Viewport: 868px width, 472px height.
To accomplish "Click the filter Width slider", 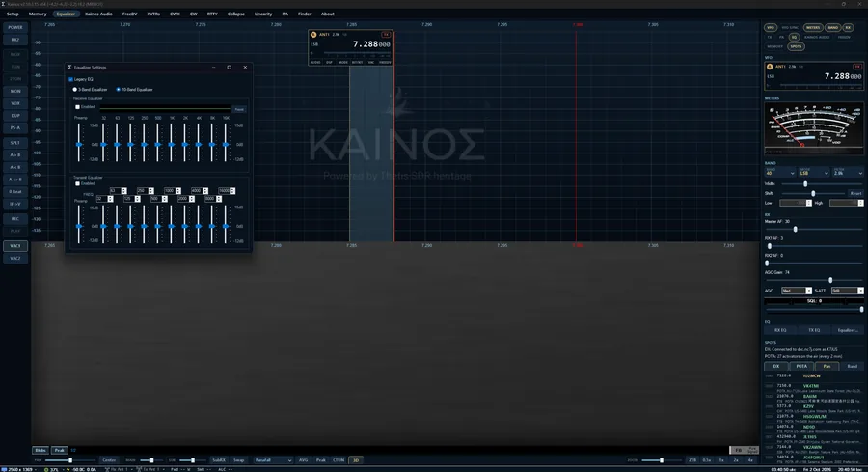I will (x=822, y=184).
